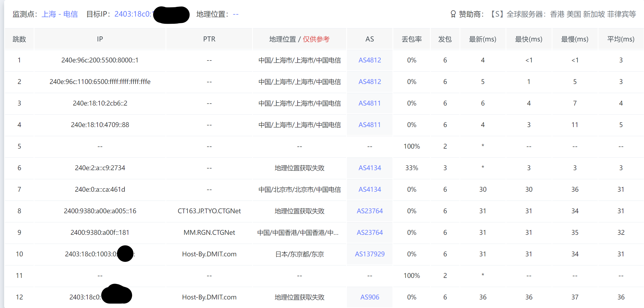
Task: Click the 发包 column header
Action: (445, 39)
